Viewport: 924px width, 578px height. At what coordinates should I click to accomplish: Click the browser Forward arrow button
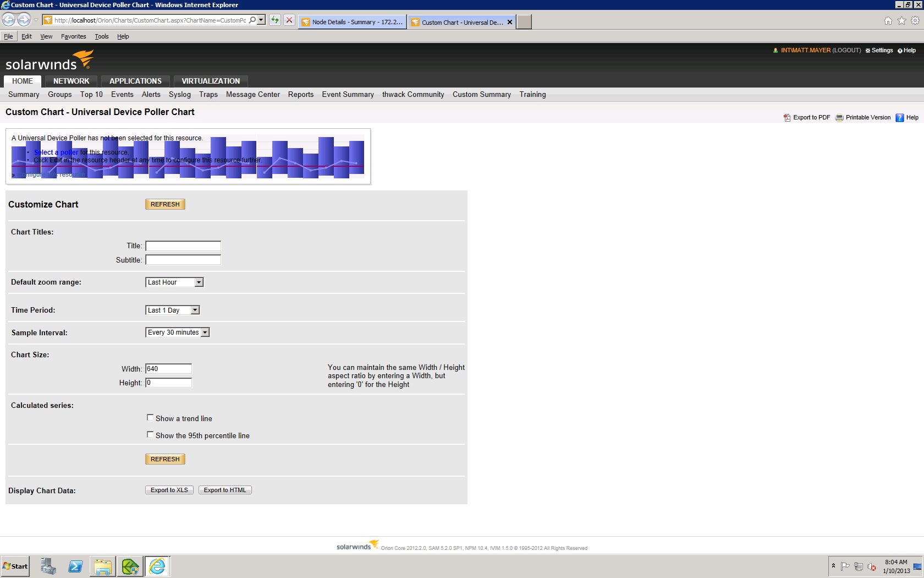24,20
